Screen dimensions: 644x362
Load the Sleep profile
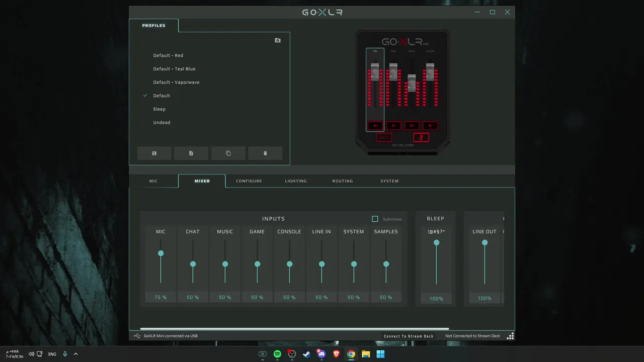point(159,109)
